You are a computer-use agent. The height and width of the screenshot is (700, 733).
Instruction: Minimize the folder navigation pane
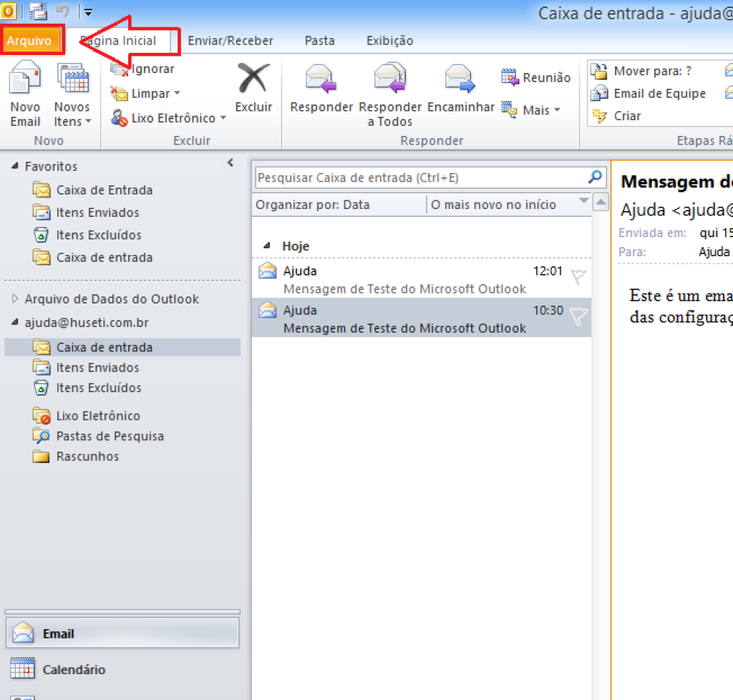(x=230, y=162)
